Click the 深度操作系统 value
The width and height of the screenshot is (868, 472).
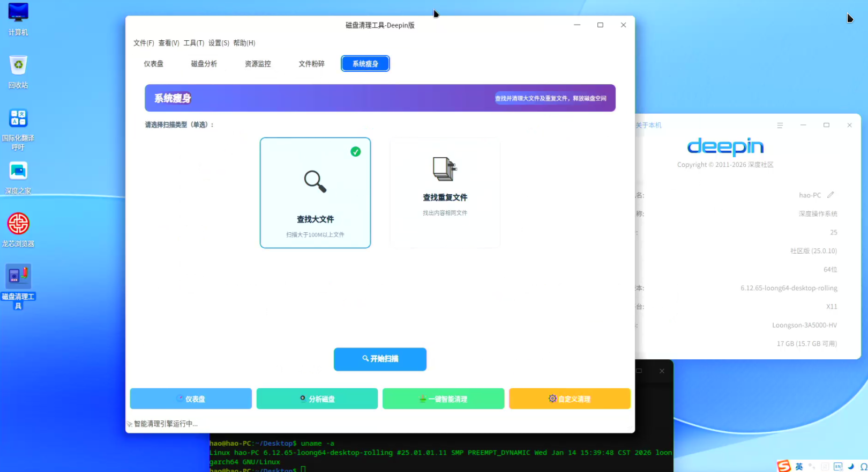[818, 213]
